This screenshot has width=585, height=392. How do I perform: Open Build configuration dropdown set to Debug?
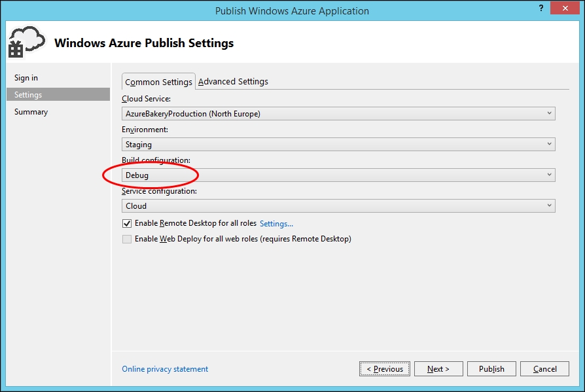338,175
